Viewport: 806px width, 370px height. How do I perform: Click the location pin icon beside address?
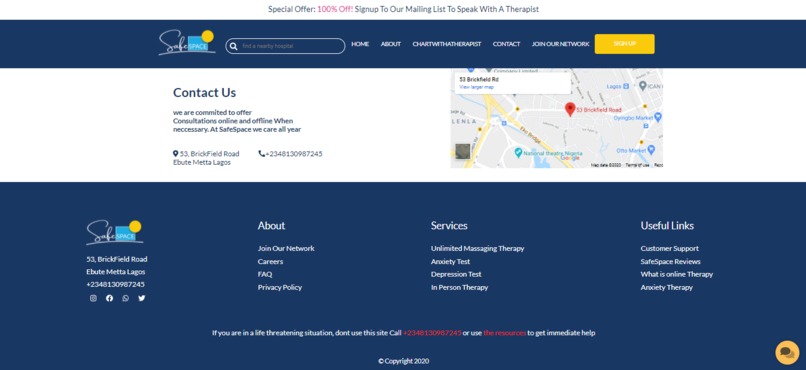coord(175,154)
